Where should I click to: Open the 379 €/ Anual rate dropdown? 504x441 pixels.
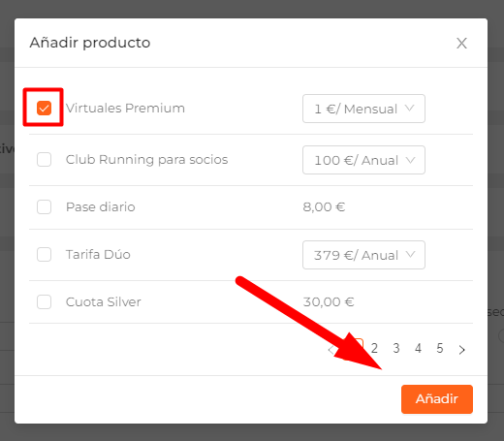click(x=363, y=255)
